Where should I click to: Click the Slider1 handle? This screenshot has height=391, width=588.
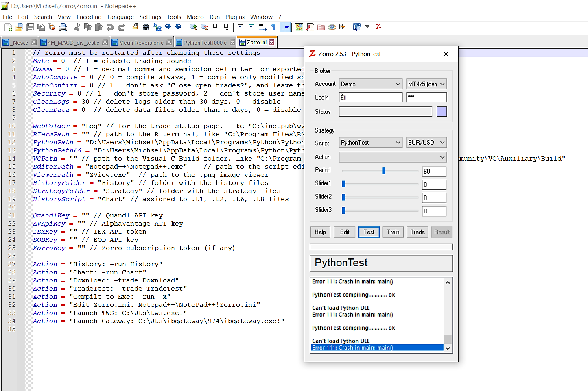(343, 184)
